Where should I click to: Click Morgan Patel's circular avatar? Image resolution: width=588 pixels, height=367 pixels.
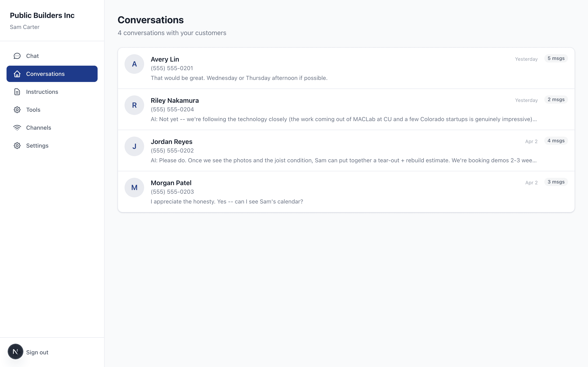coord(134,187)
